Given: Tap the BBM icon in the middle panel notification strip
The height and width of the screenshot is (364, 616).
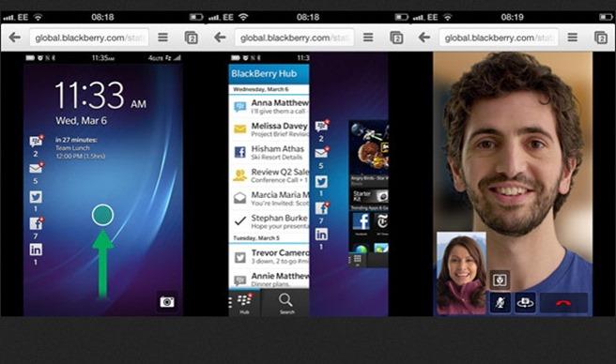Looking at the screenshot, I should pos(322,126).
